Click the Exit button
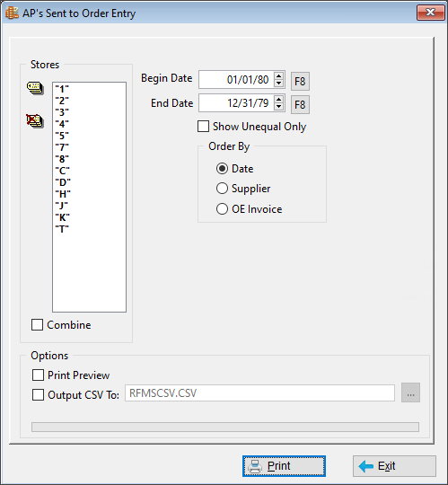 pyautogui.click(x=394, y=466)
